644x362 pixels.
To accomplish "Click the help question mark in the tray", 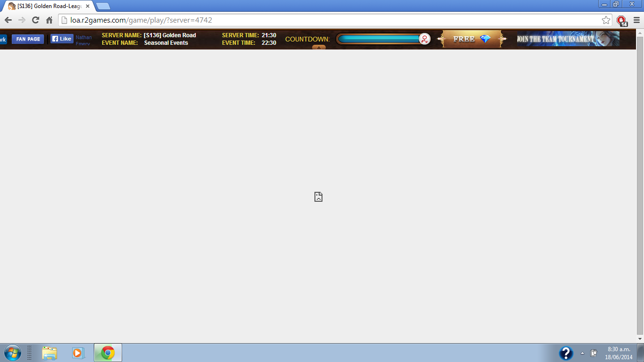I will coord(566,353).
